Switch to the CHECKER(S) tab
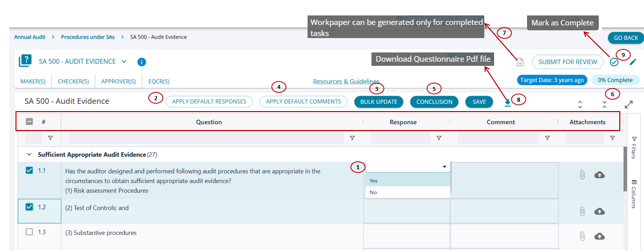The width and height of the screenshot is (644, 252). point(73,81)
